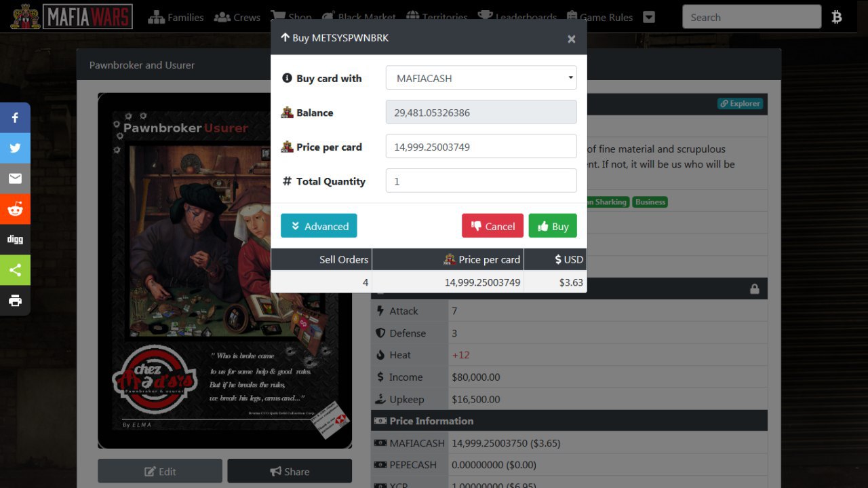
Task: Share on Facebook
Action: [x=15, y=117]
